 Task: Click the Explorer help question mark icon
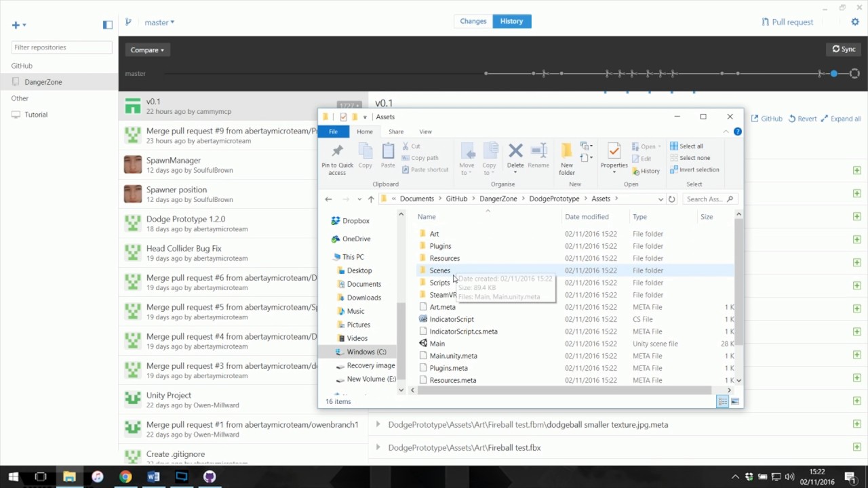coord(737,131)
